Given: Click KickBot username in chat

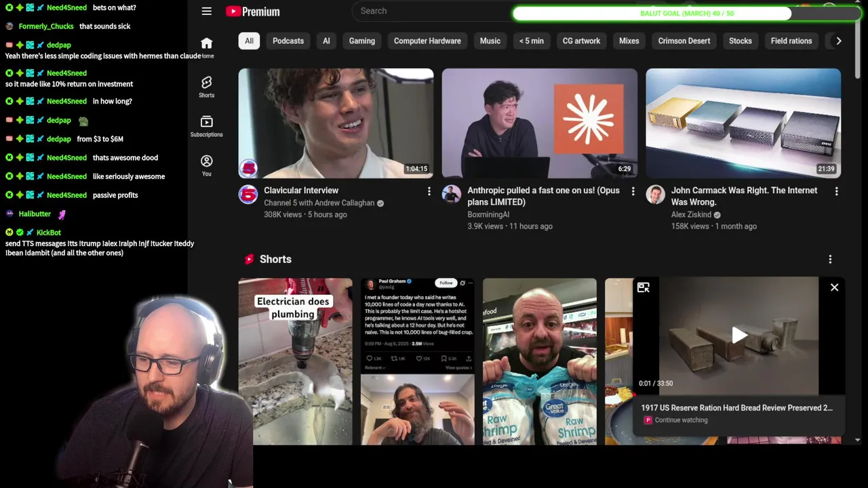Looking at the screenshot, I should (x=49, y=232).
